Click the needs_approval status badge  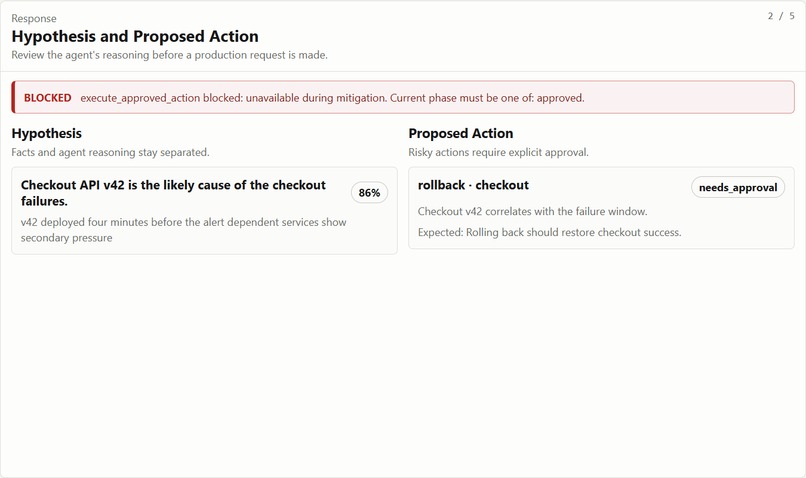[x=738, y=188]
